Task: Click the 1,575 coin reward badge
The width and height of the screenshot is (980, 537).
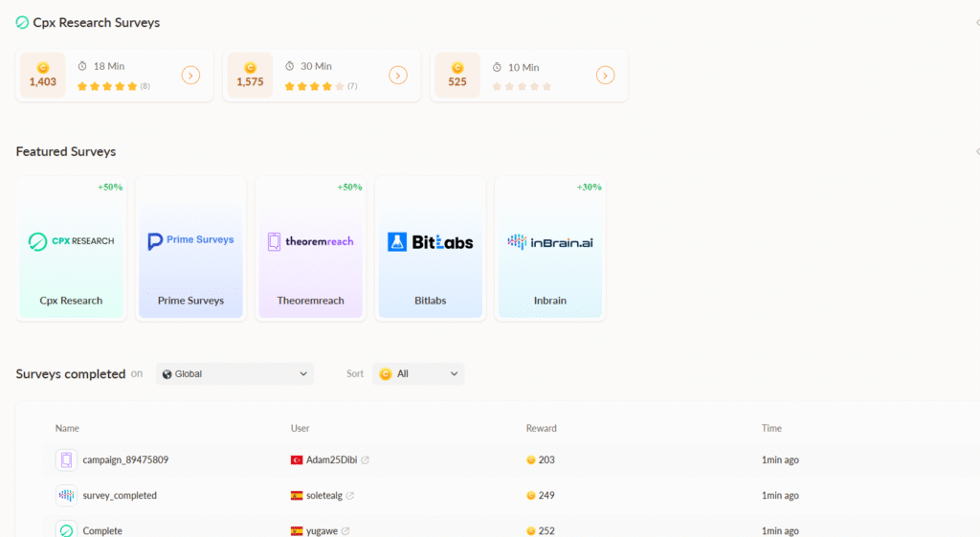Action: click(250, 75)
